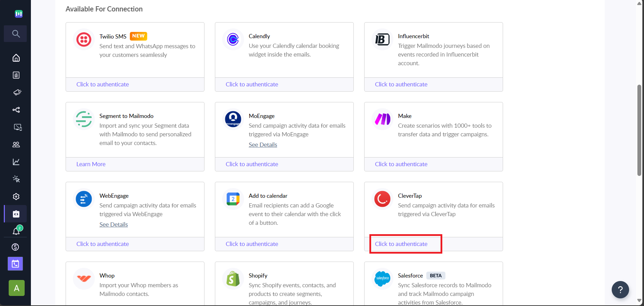Open notifications with the bell icon
The height and width of the screenshot is (306, 644).
click(17, 231)
